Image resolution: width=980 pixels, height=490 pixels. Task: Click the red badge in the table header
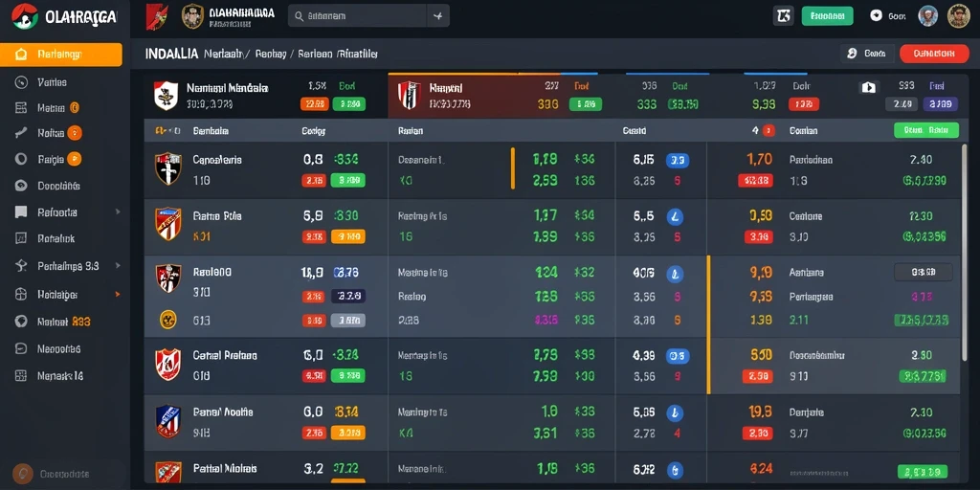(768, 130)
